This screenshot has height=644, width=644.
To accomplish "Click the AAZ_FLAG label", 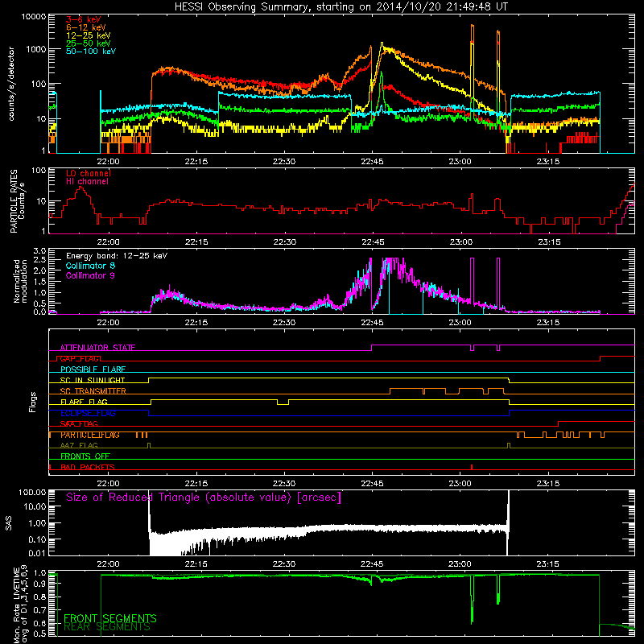I will pyautogui.click(x=79, y=445).
